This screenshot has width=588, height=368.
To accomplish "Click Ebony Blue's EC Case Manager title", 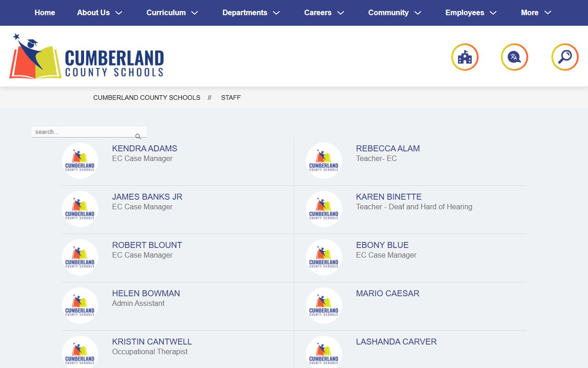I will (386, 255).
